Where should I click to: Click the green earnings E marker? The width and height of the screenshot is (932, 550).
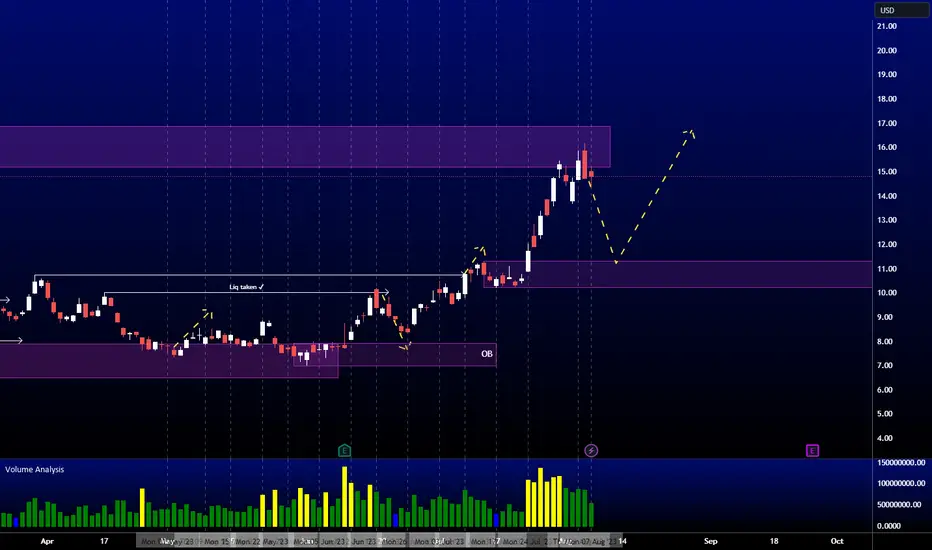tap(344, 451)
